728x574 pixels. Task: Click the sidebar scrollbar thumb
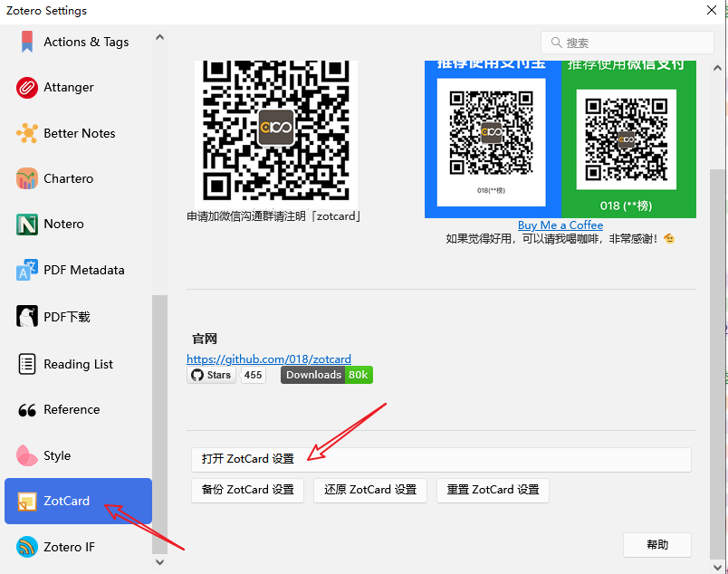(159, 425)
